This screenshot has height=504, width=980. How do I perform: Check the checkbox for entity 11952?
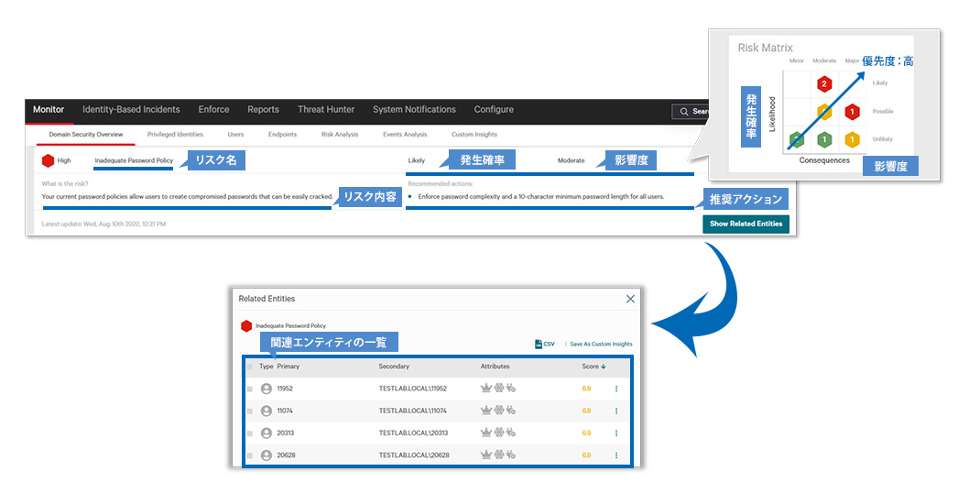pos(249,389)
